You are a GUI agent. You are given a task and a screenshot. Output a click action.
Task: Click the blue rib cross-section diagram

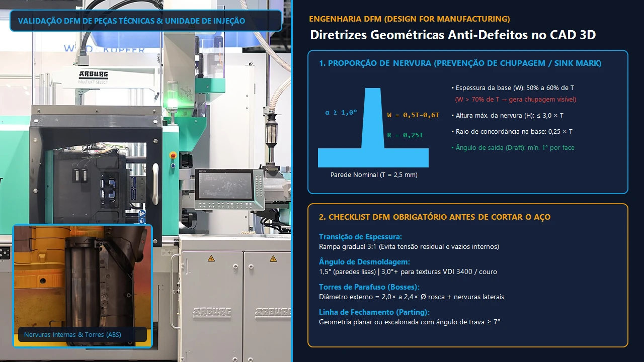coord(373,128)
